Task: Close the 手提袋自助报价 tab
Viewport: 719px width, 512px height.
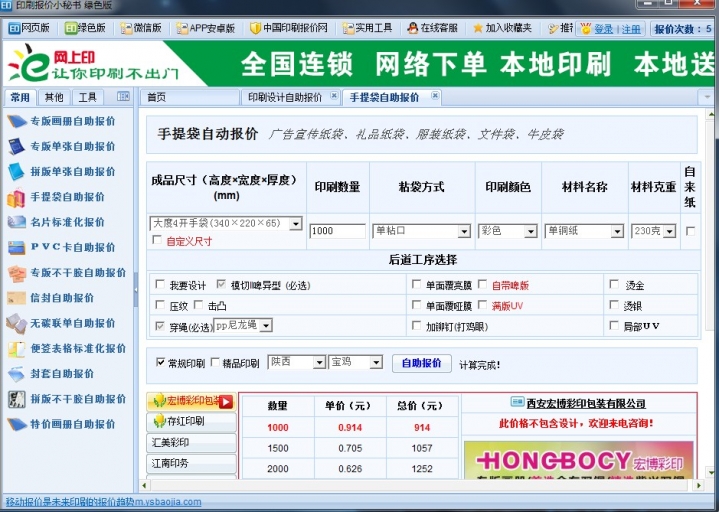Action: pos(435,96)
